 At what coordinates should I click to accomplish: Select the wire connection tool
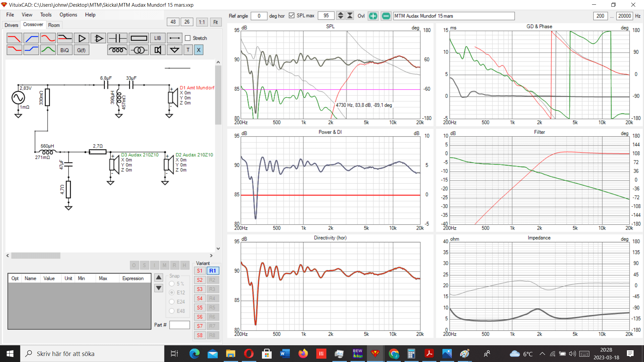(x=174, y=38)
